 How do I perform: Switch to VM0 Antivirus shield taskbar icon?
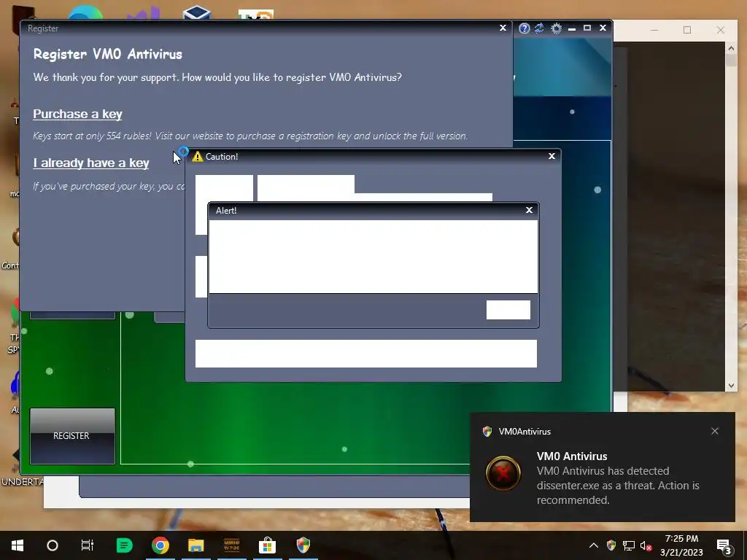[303, 545]
